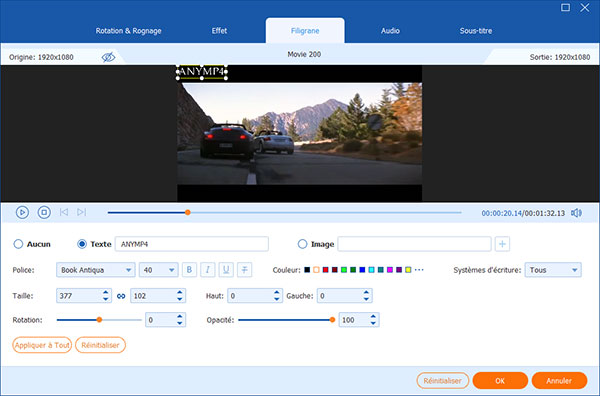Increase the Gauche position value

point(366,292)
